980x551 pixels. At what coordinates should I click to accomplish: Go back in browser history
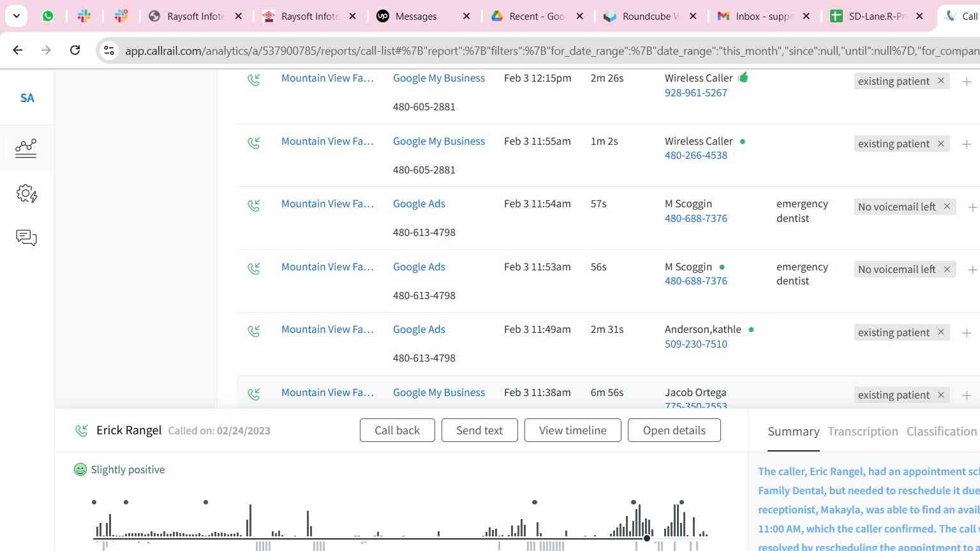tap(18, 50)
